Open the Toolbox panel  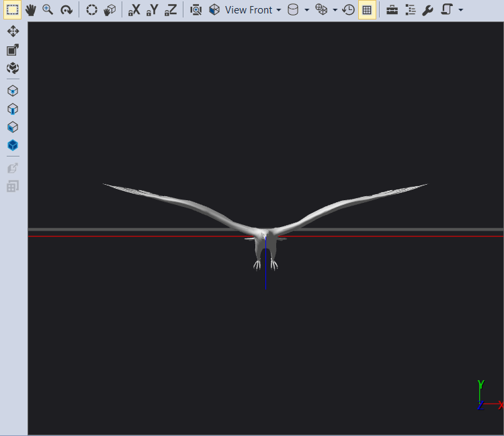392,10
